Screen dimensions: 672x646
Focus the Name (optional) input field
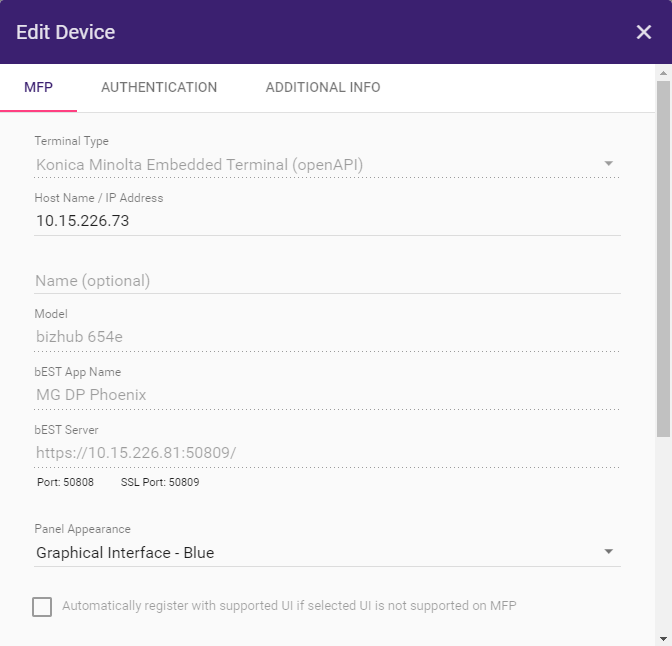coord(327,281)
